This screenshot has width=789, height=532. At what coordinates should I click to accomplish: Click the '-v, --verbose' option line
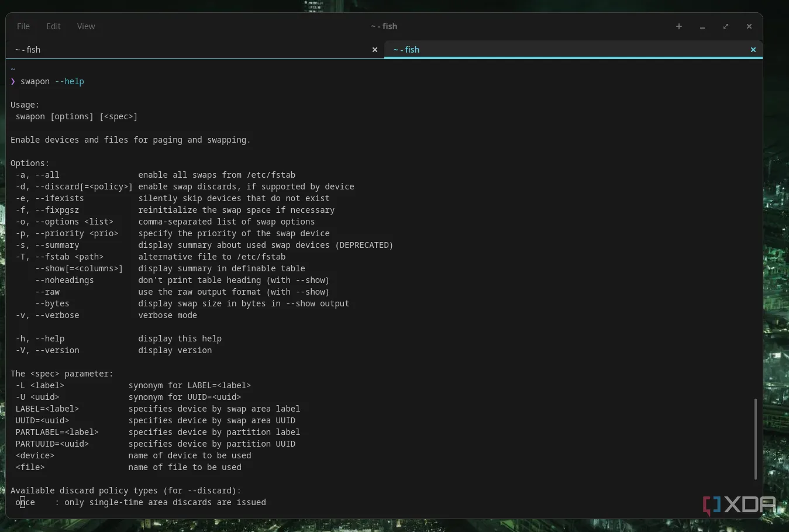pos(106,315)
